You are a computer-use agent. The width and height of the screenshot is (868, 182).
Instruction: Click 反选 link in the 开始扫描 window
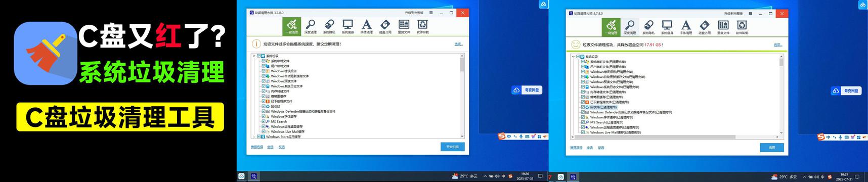[282, 147]
